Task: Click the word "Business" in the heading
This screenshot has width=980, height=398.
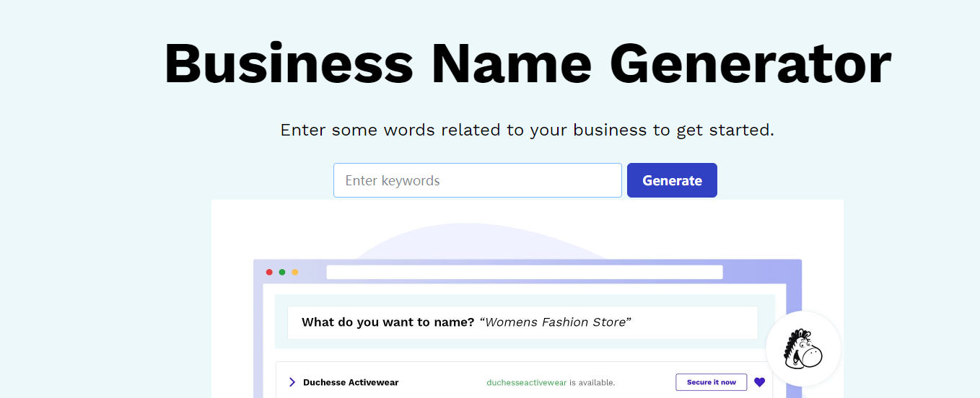Action: pos(289,63)
